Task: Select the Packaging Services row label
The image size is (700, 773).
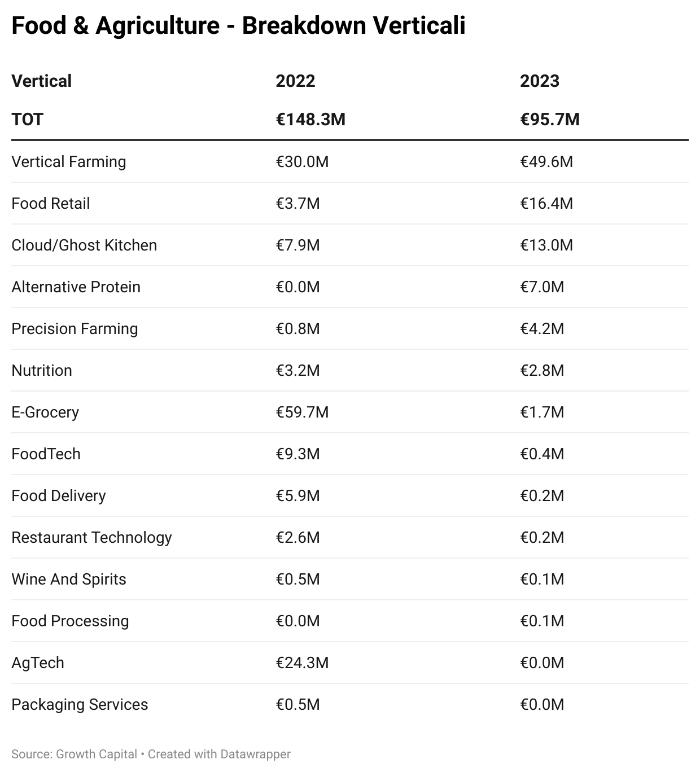Action: coord(80,705)
